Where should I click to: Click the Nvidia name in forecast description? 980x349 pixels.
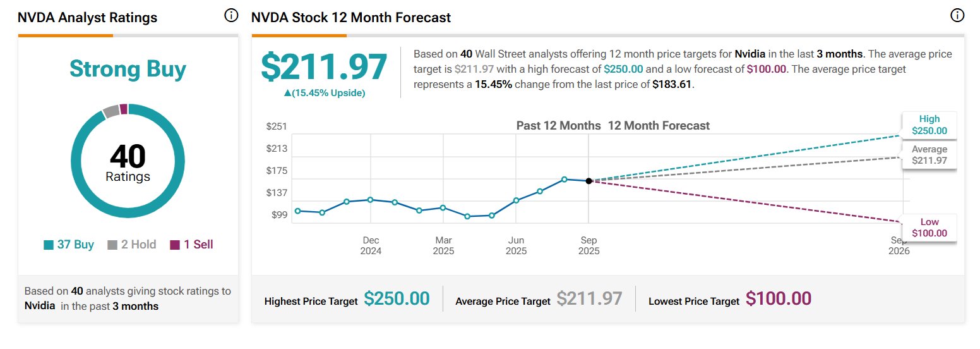[751, 54]
